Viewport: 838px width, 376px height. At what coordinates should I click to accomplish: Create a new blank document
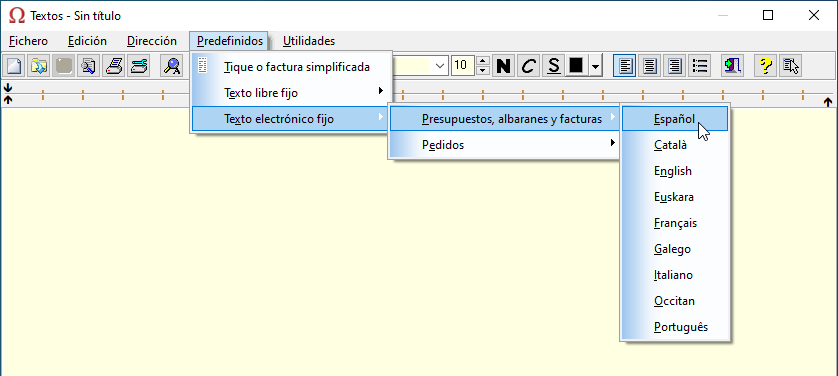(x=14, y=66)
